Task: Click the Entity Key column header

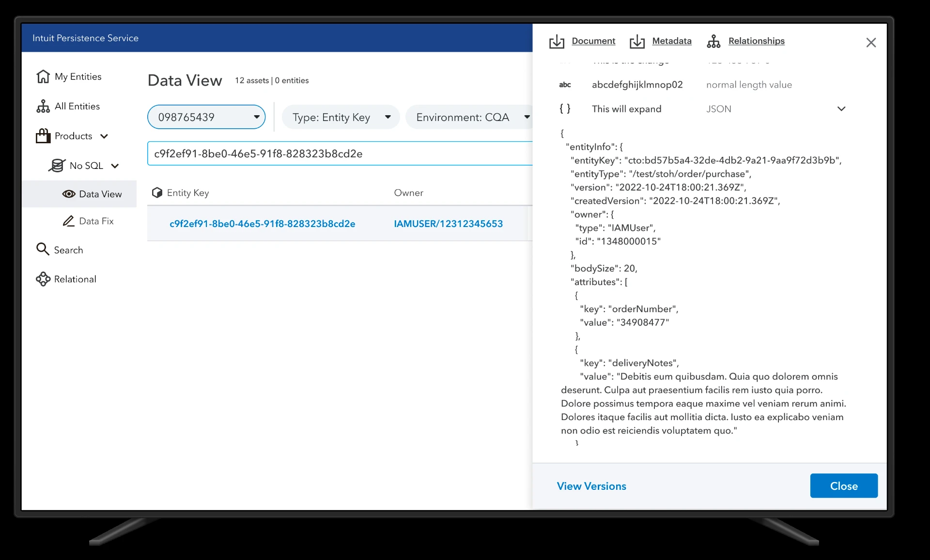Action: [x=188, y=193]
